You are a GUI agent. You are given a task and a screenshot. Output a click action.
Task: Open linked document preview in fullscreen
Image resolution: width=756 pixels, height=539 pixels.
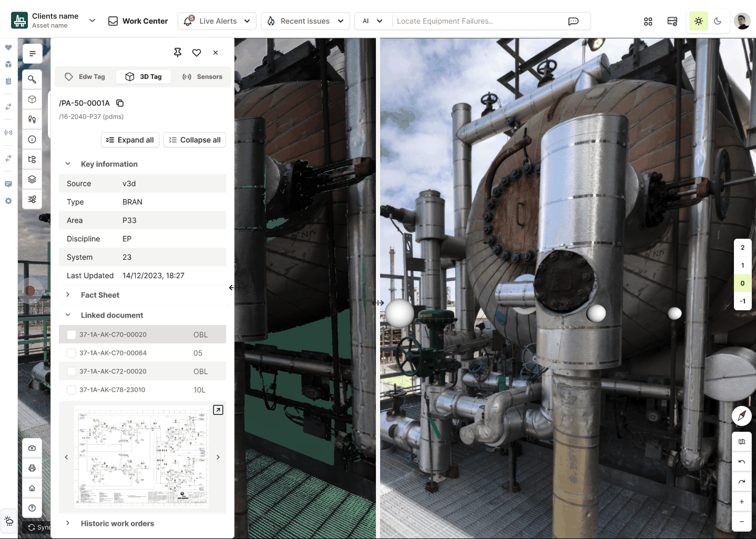point(218,410)
